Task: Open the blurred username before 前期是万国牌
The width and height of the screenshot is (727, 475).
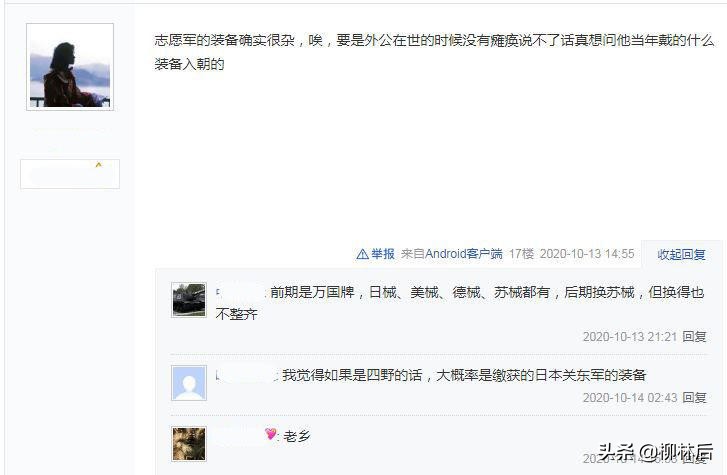Action: 241,293
